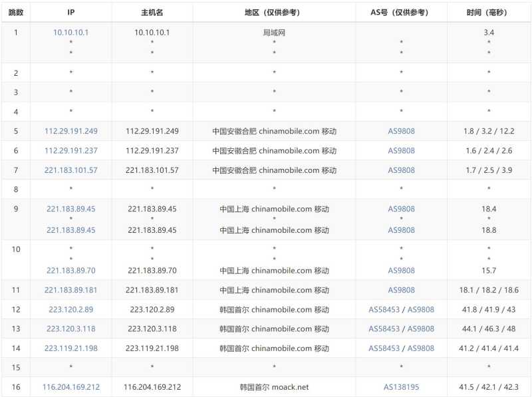Open IP link 223.120.2.89 at hop 12
The width and height of the screenshot is (532, 397).
coord(70,309)
